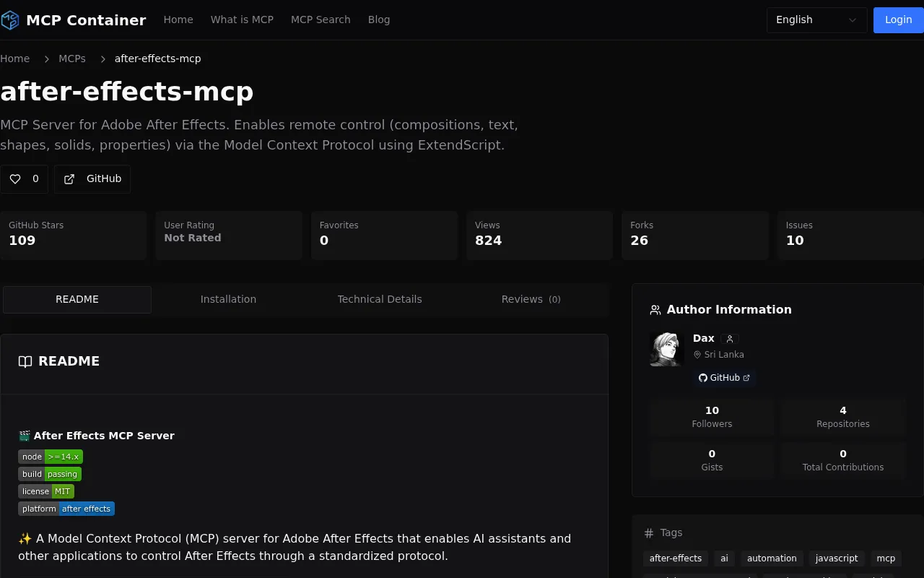Click the hash icon beside Tags

(649, 533)
